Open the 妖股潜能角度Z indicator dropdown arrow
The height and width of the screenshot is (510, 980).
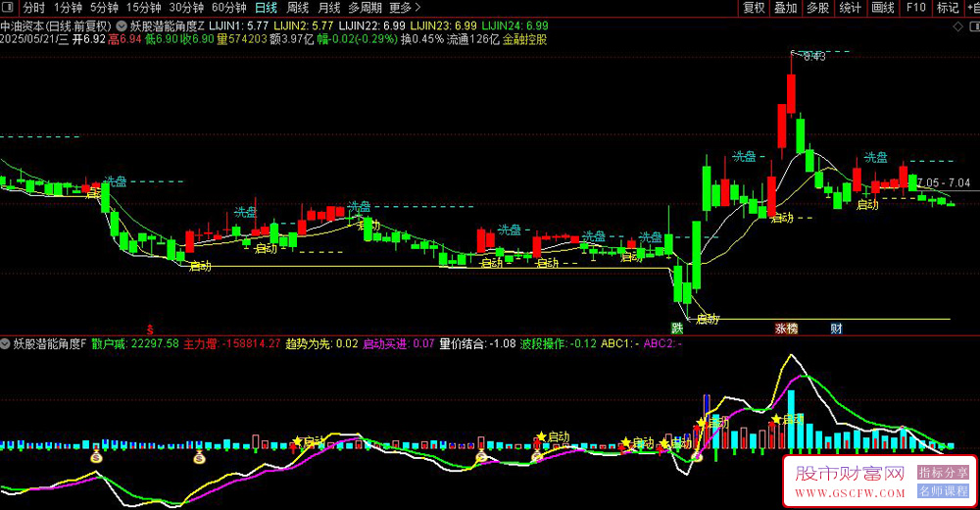pos(122,26)
